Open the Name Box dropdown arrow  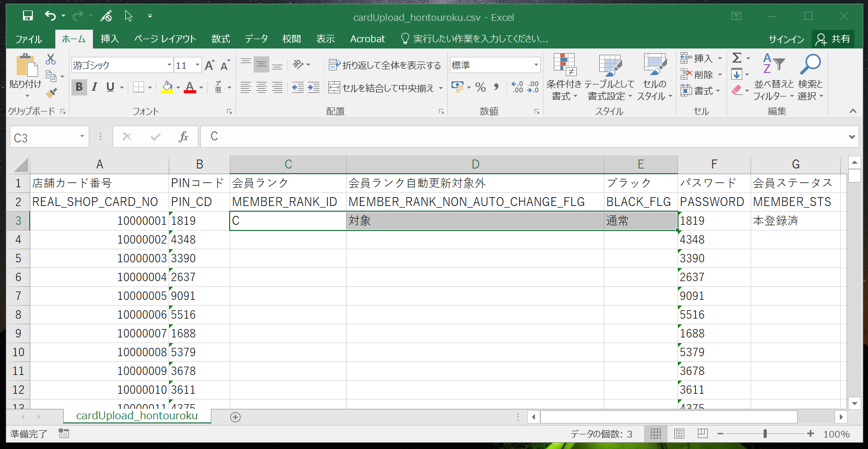82,137
